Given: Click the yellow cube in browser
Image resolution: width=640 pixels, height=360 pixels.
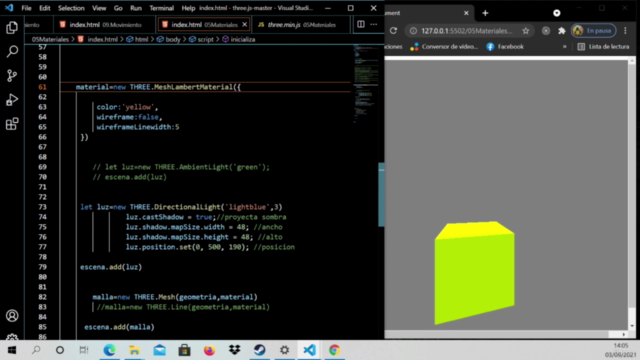Looking at the screenshot, I should (x=474, y=273).
